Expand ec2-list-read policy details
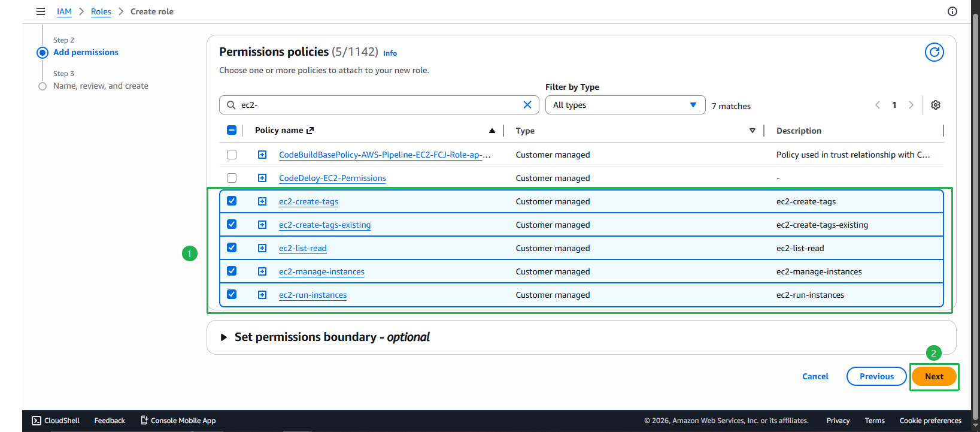Viewport: 980px width, 432px height. [x=262, y=248]
